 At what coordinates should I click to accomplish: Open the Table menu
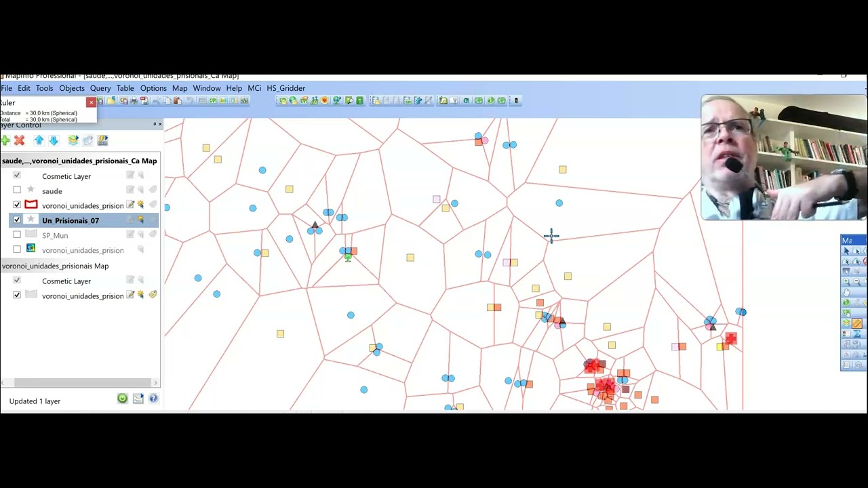(x=125, y=88)
